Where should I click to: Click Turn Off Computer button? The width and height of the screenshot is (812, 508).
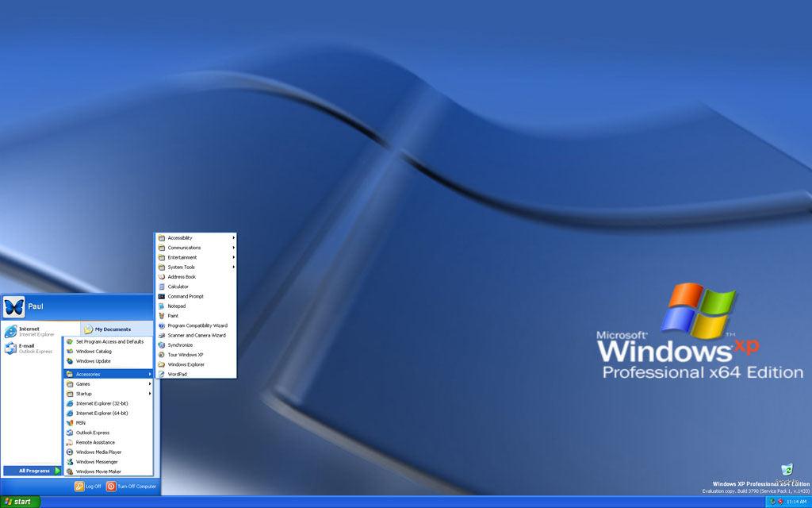132,487
